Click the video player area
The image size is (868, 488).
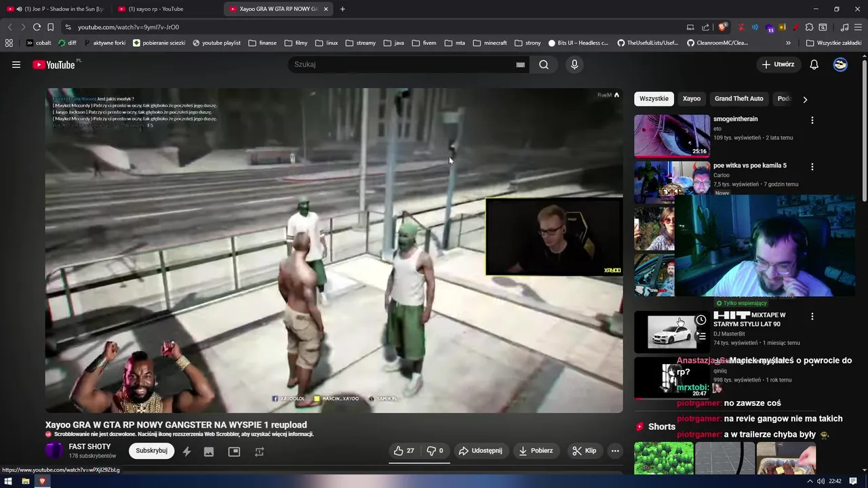334,250
